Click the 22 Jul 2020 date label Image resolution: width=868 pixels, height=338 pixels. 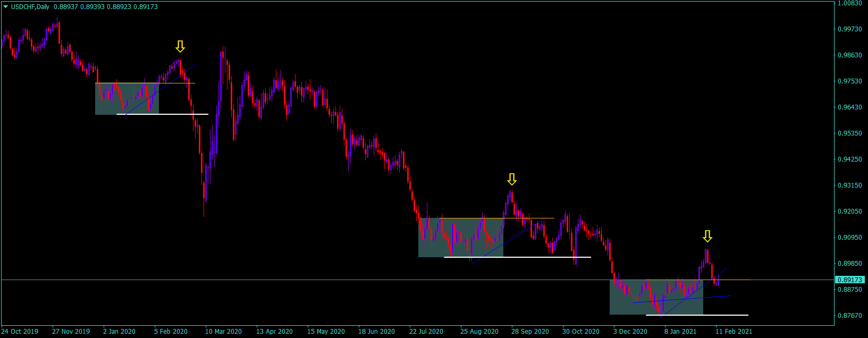tap(426, 332)
